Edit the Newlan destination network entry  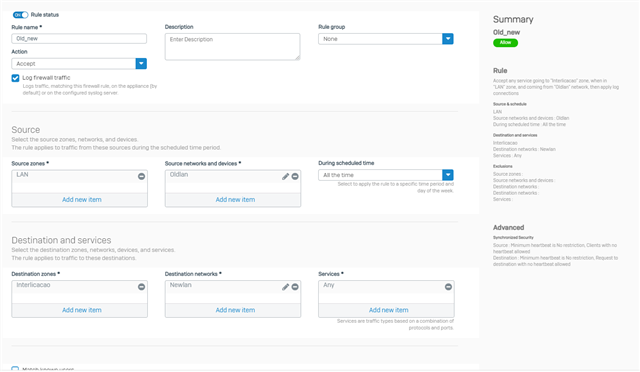pos(285,287)
